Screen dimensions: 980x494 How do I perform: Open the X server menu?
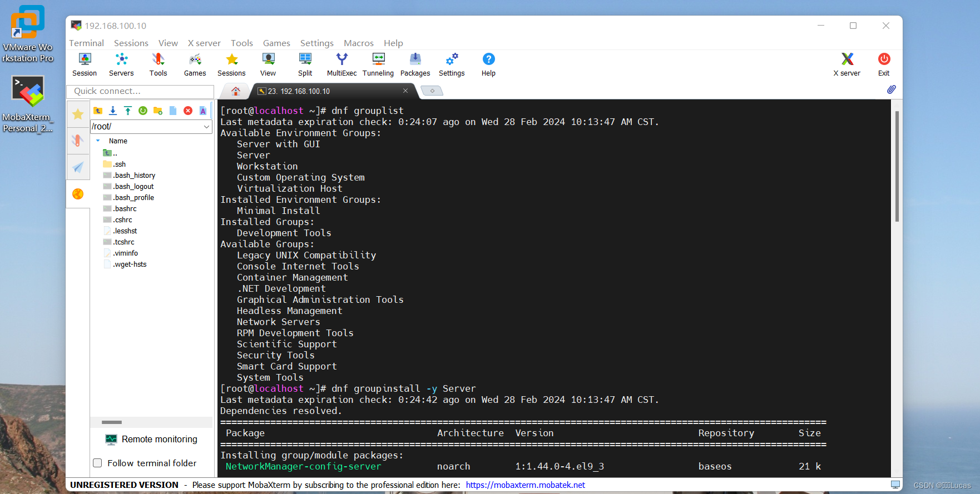tap(204, 43)
